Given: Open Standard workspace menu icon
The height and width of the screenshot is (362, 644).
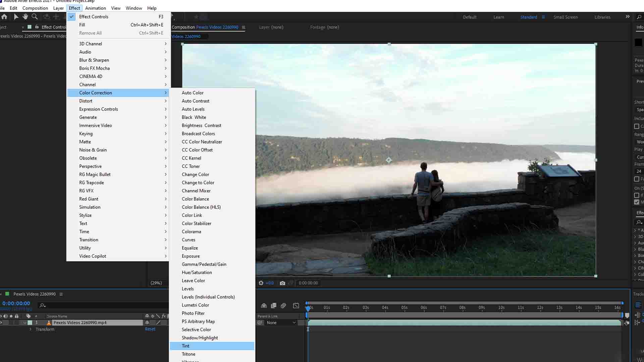Looking at the screenshot, I should pos(543,17).
